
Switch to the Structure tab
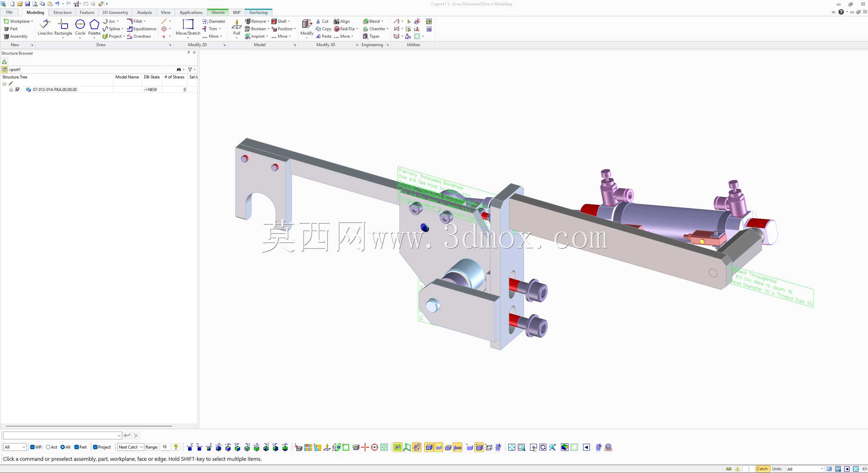click(62, 13)
